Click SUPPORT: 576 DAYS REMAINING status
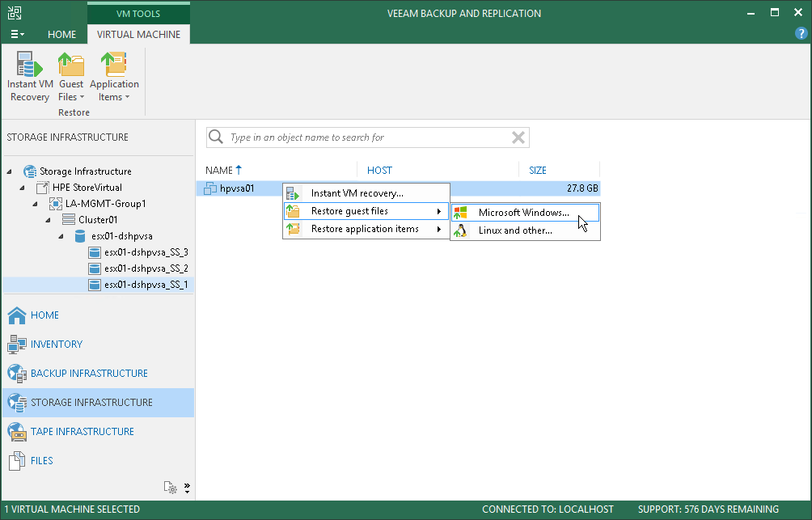812x520 pixels. (708, 509)
